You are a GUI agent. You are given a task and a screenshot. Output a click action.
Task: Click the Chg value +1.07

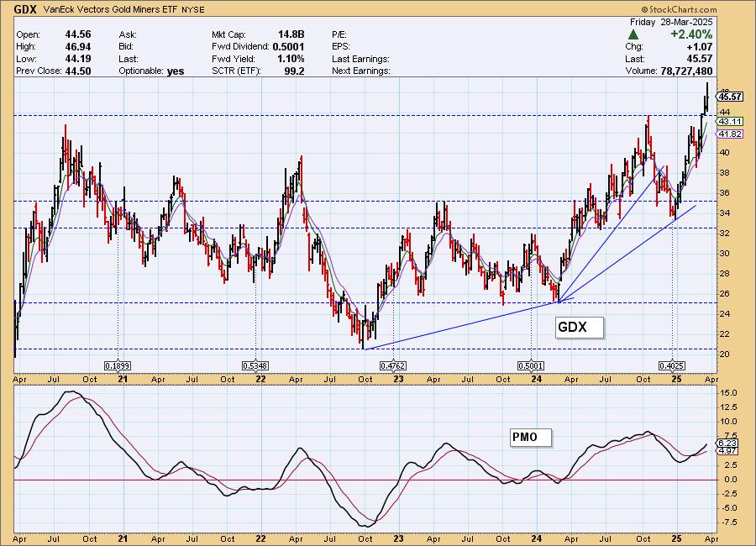coord(699,47)
